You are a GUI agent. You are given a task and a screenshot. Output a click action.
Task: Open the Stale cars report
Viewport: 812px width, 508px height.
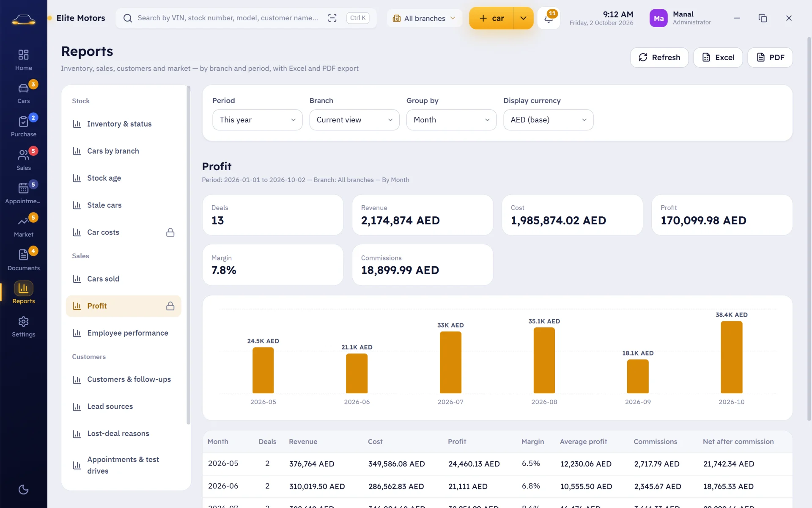123,205
